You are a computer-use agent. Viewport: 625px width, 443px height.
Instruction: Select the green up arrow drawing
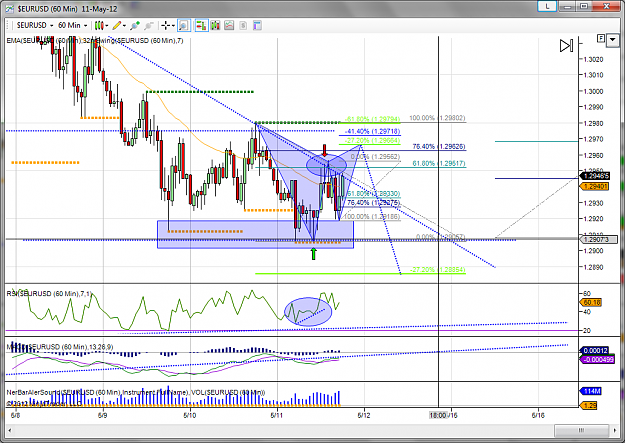tap(314, 254)
